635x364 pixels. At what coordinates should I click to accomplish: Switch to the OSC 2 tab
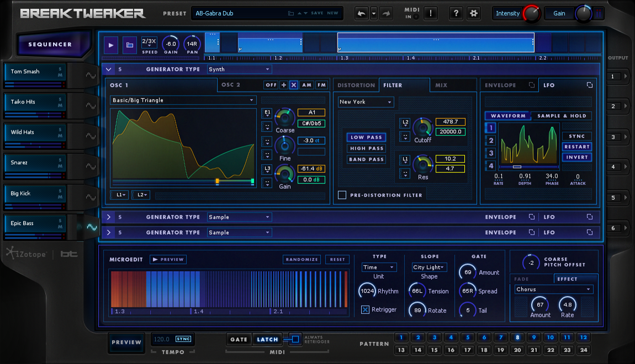click(x=231, y=85)
